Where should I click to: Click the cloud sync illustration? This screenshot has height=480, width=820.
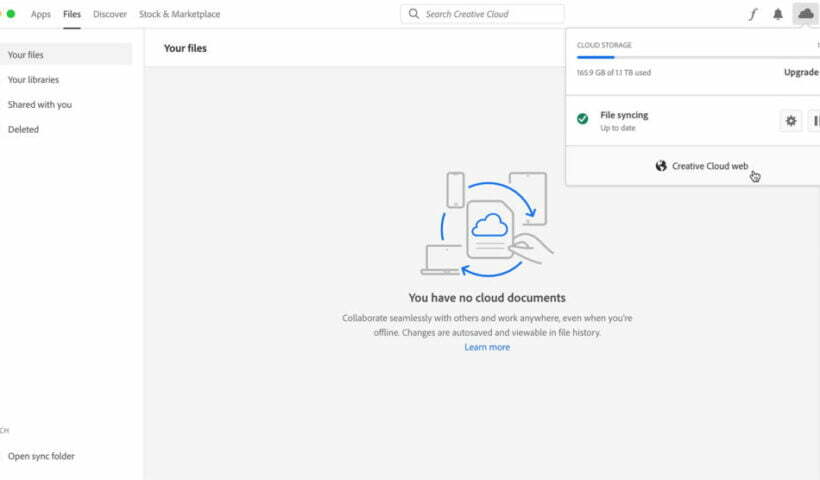pyautogui.click(x=487, y=224)
